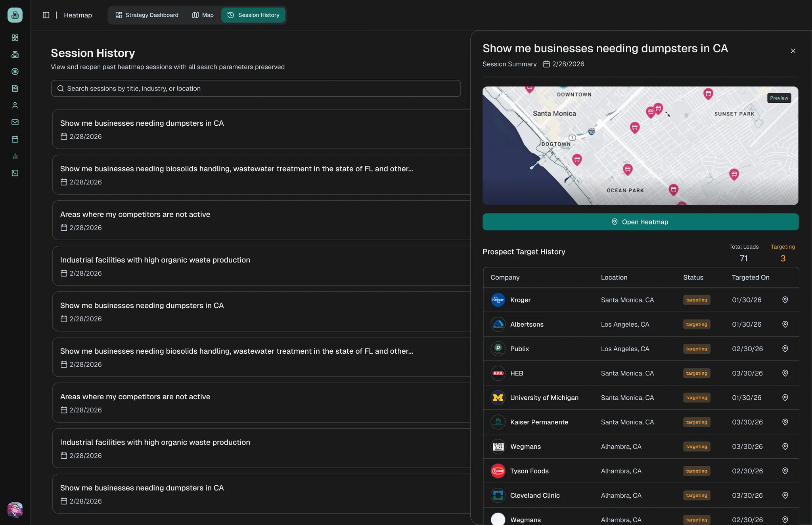Viewport: 812px width, 525px height.
Task: Click Publix's location Los Angeles, CA
Action: [625, 349]
